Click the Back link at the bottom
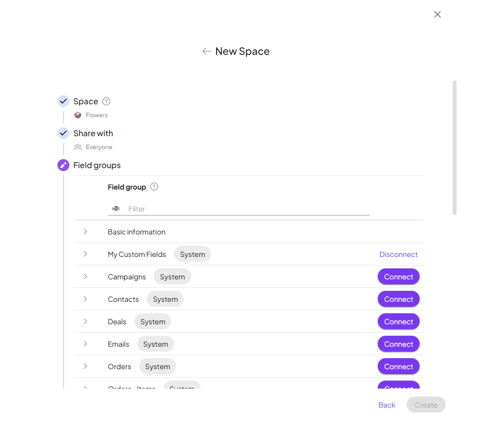This screenshot has width=504, height=432. point(387,405)
